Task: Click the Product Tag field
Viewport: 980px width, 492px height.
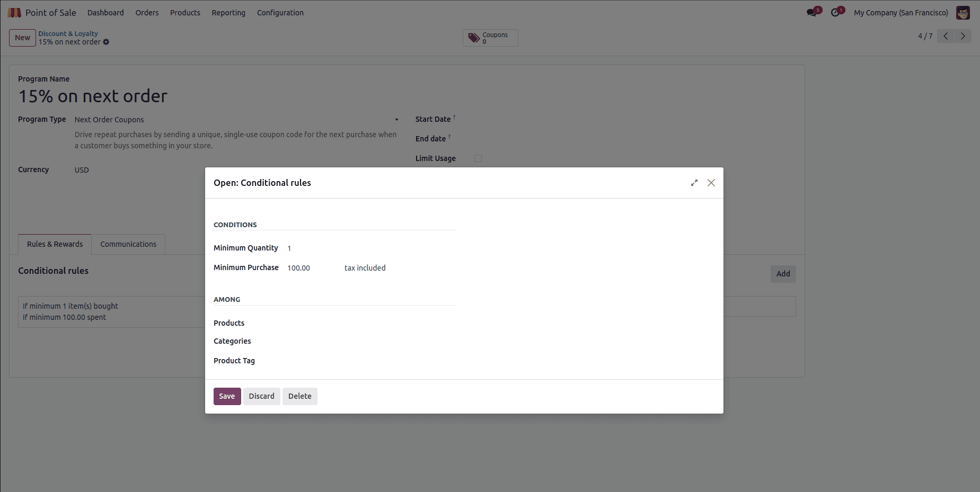Action: (x=371, y=361)
